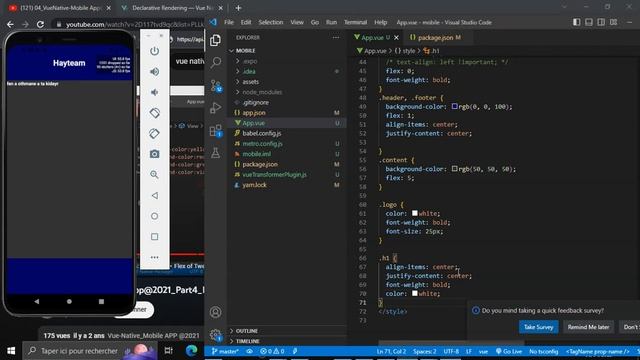Click vue language mode in status bar
The height and width of the screenshot is (360, 640).
click(x=483, y=351)
